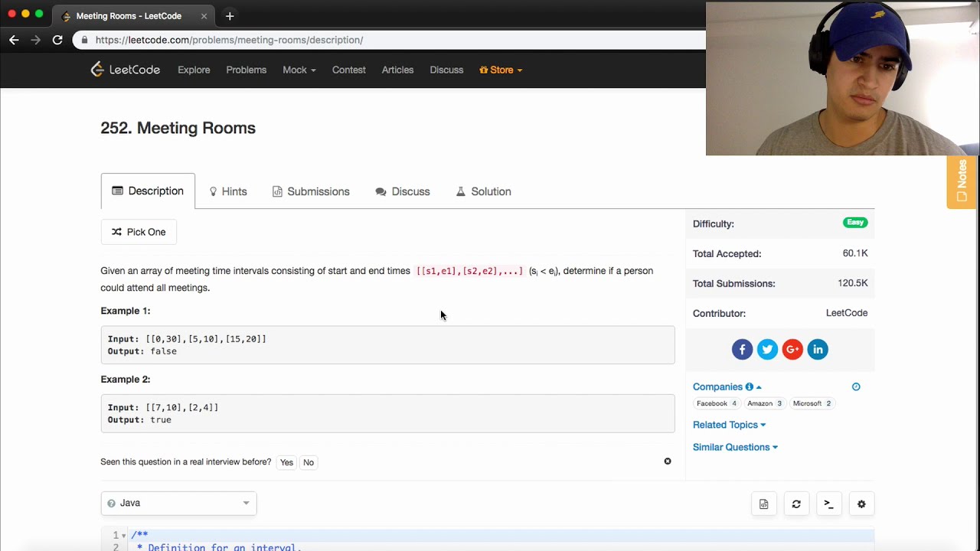Click the LeetCode contributor link
980x551 pixels.
coord(847,313)
